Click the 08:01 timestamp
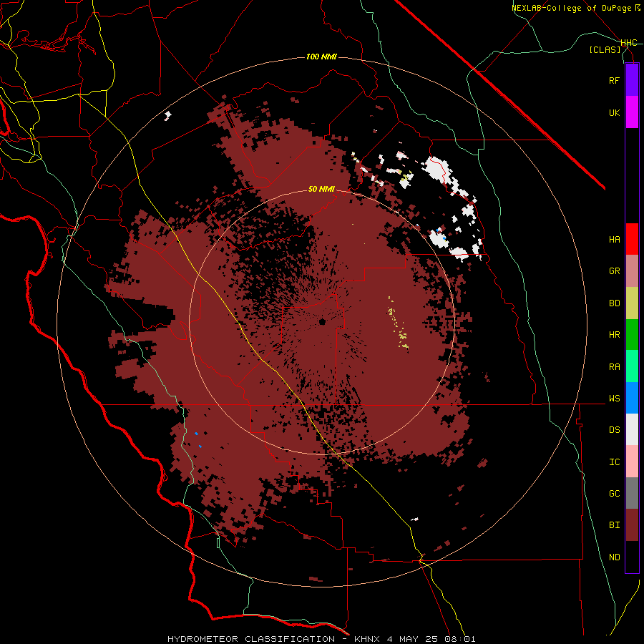644x644 pixels. pyautogui.click(x=460, y=639)
